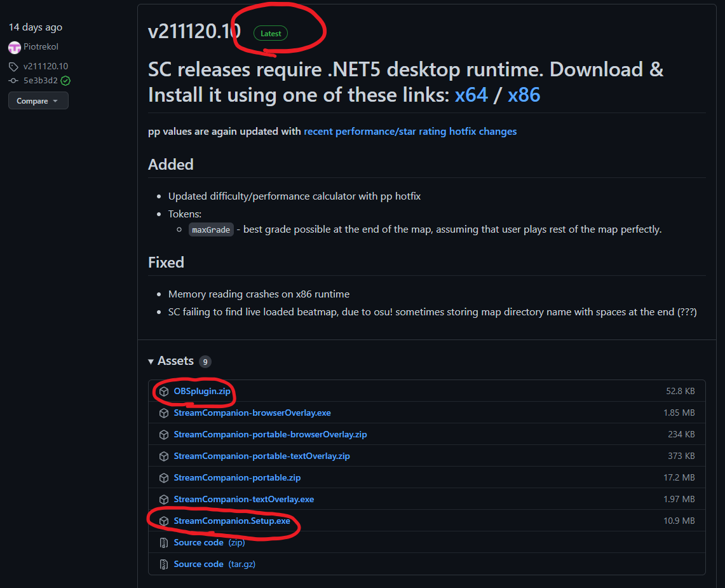This screenshot has height=588, width=725.
Task: Download StreamCompanion.Setup.exe installer
Action: click(232, 521)
